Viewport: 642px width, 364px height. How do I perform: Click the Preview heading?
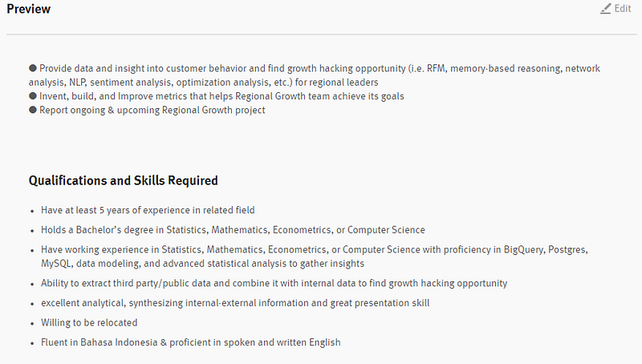[x=28, y=9]
